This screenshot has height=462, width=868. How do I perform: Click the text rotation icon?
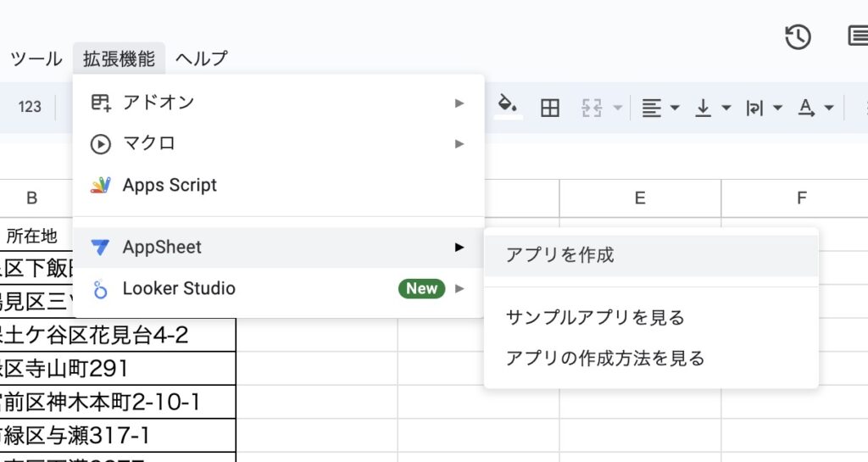click(x=807, y=108)
